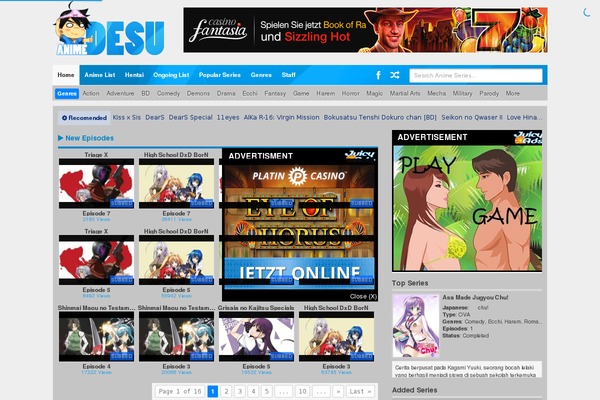Select the Action genre
This screenshot has width=600, height=400.
[x=91, y=93]
